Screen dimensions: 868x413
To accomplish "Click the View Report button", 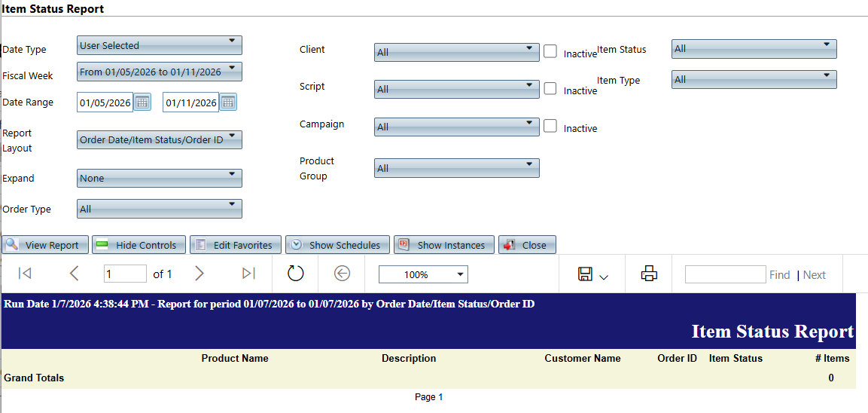I will coord(45,245).
